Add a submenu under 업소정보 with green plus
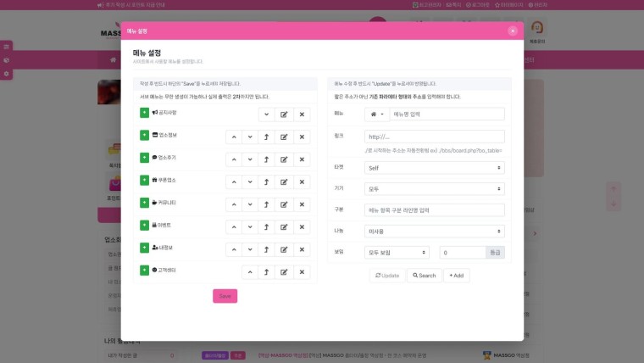The height and width of the screenshot is (363, 644). tap(144, 135)
